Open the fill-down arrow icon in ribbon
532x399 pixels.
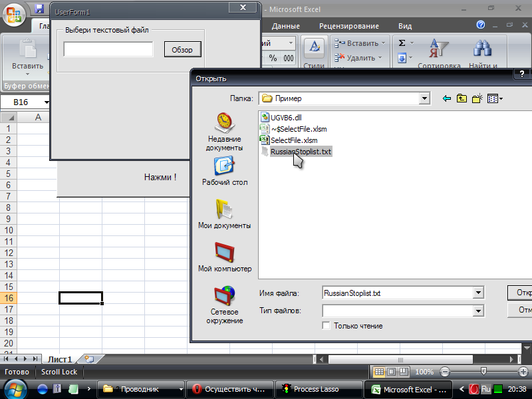(x=402, y=58)
